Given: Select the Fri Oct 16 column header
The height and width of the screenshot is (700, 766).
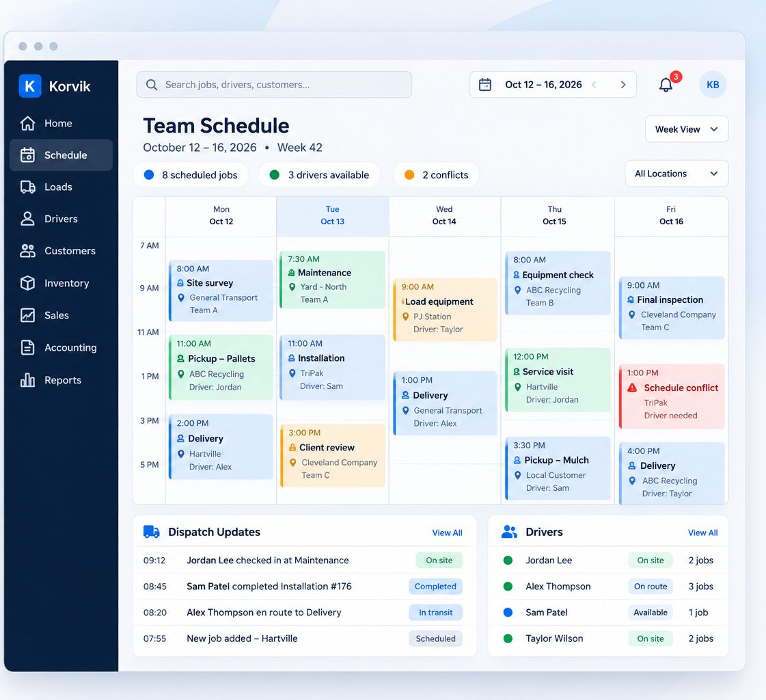Looking at the screenshot, I should tap(671, 215).
